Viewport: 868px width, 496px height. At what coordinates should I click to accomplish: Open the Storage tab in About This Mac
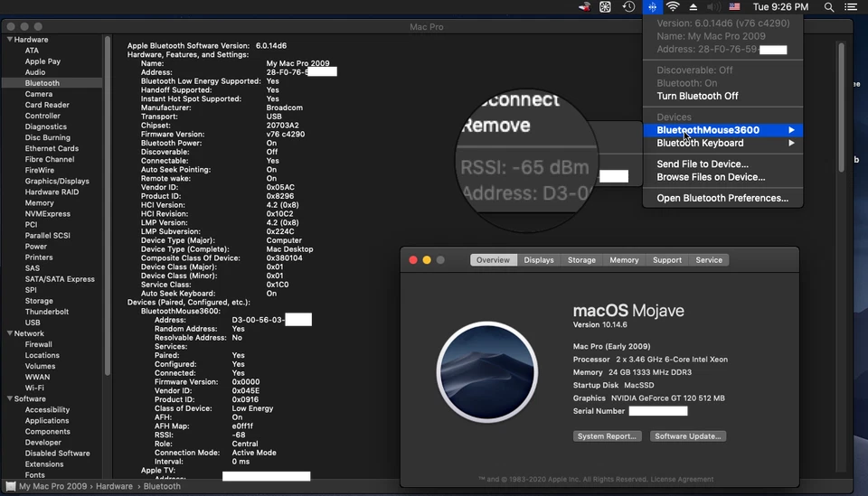(x=581, y=260)
